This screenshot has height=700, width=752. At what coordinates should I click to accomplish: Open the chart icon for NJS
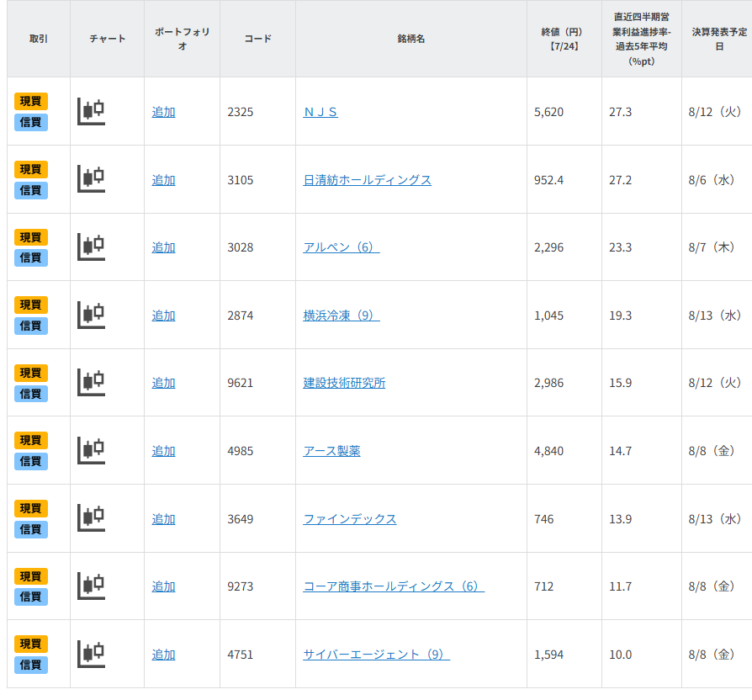click(x=91, y=111)
